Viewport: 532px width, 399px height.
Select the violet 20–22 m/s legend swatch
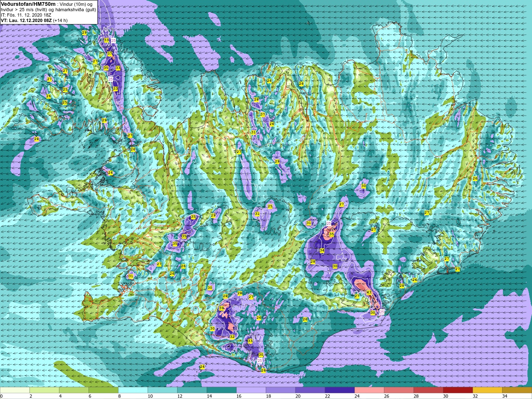(310, 390)
